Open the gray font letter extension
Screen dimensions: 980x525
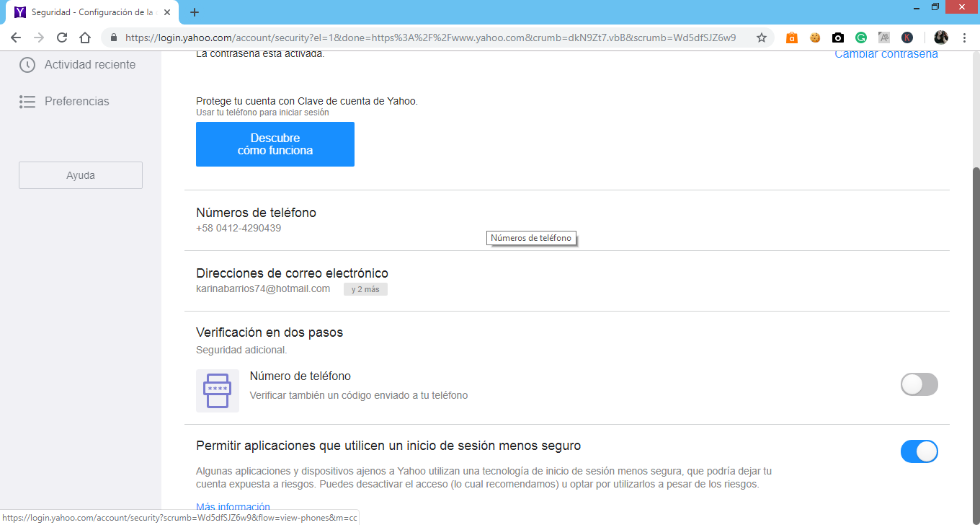[x=884, y=37]
